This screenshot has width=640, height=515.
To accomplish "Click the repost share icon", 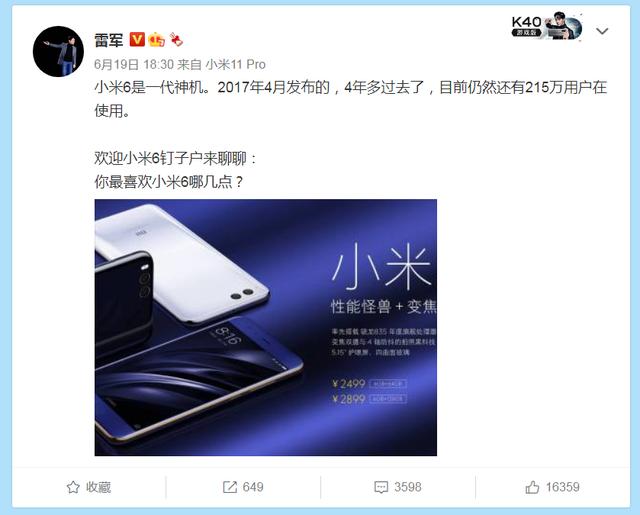I will (230, 487).
